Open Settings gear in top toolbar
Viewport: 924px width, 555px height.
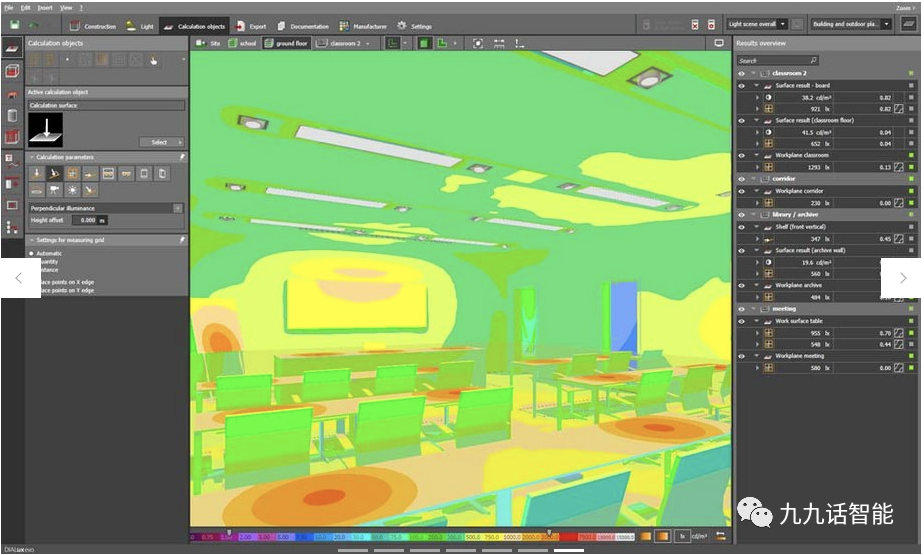[414, 26]
